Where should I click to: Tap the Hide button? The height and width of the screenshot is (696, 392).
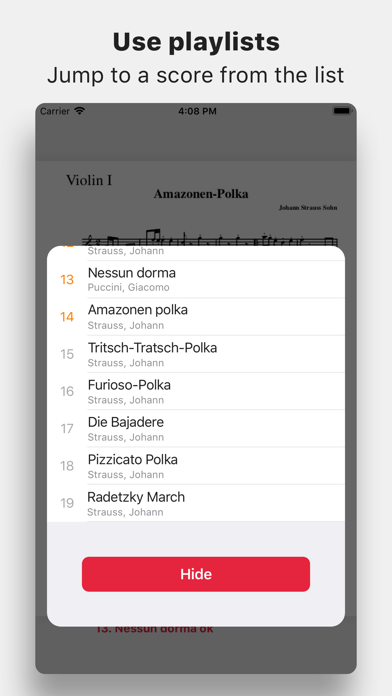click(x=196, y=574)
